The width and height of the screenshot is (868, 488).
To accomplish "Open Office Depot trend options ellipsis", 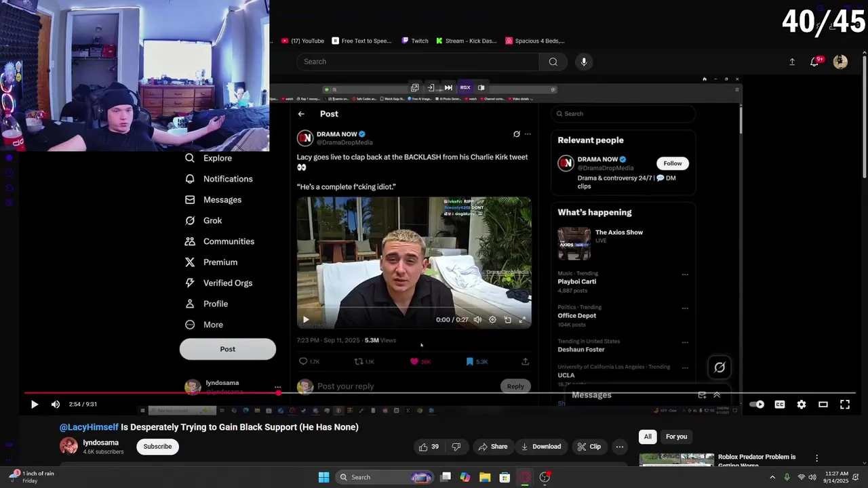I will pos(685,308).
